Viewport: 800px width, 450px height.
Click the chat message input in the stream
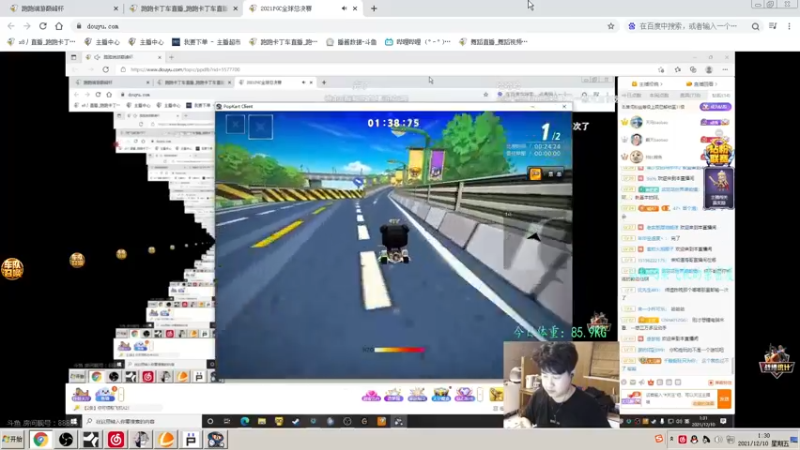coord(679,398)
